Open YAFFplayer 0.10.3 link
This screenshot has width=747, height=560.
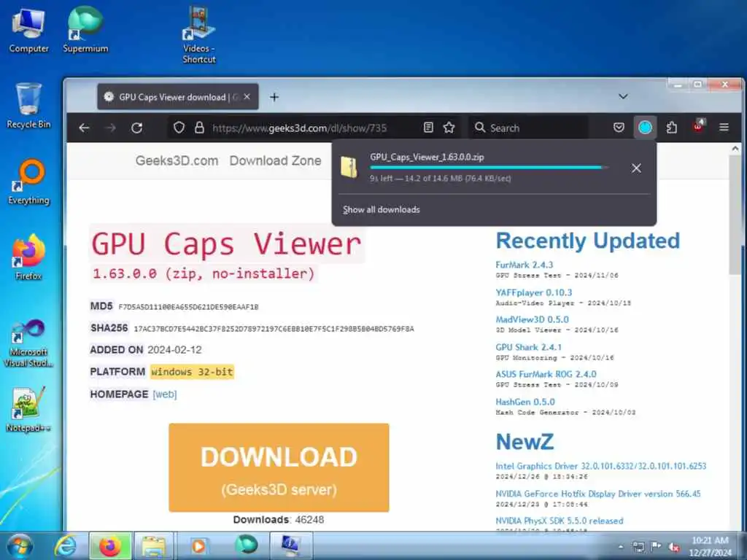tap(533, 292)
